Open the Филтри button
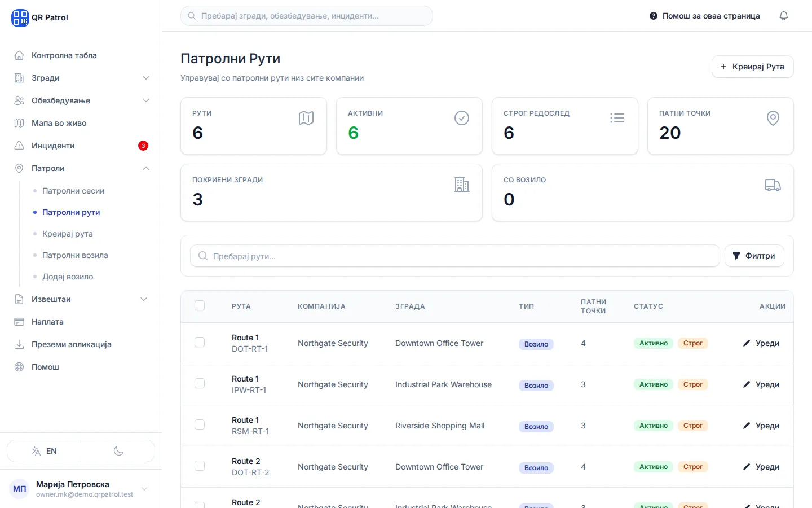The image size is (812, 508). click(754, 256)
